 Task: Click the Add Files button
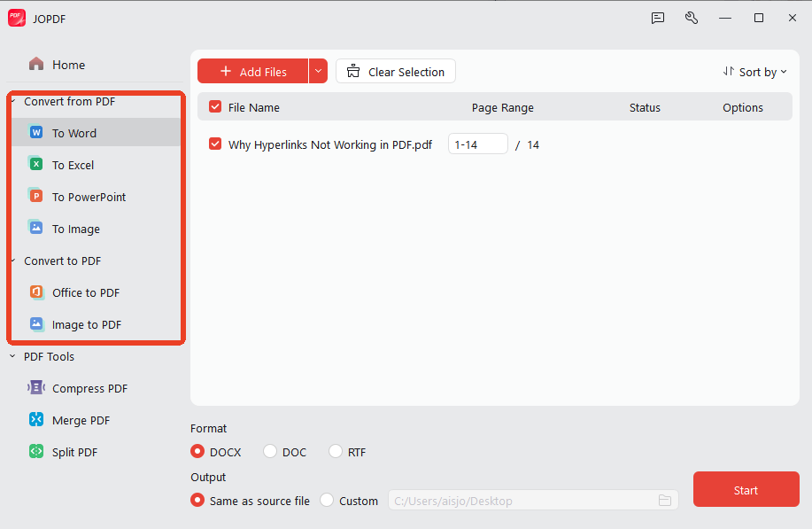point(252,71)
